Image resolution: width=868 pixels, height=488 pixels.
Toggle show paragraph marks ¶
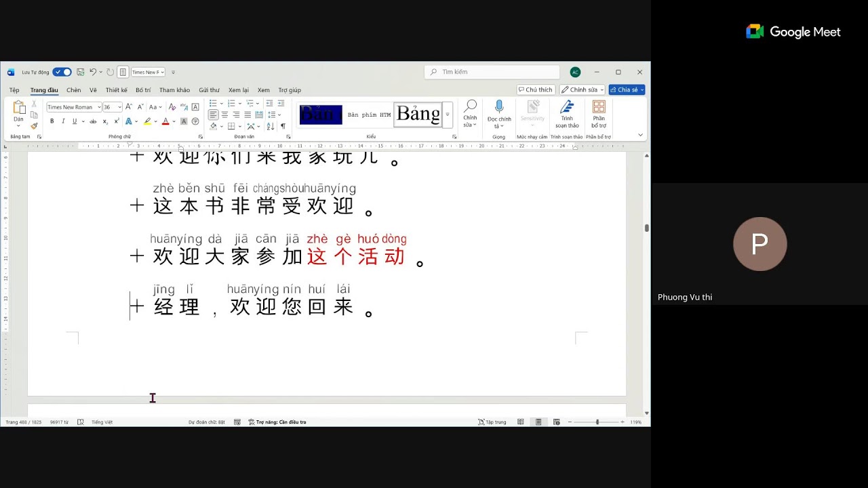[283, 126]
